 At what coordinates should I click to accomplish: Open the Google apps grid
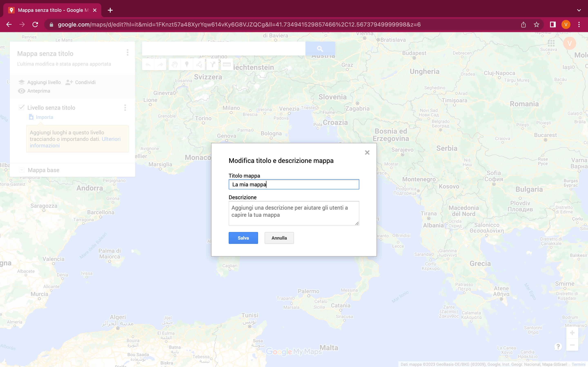click(x=551, y=43)
